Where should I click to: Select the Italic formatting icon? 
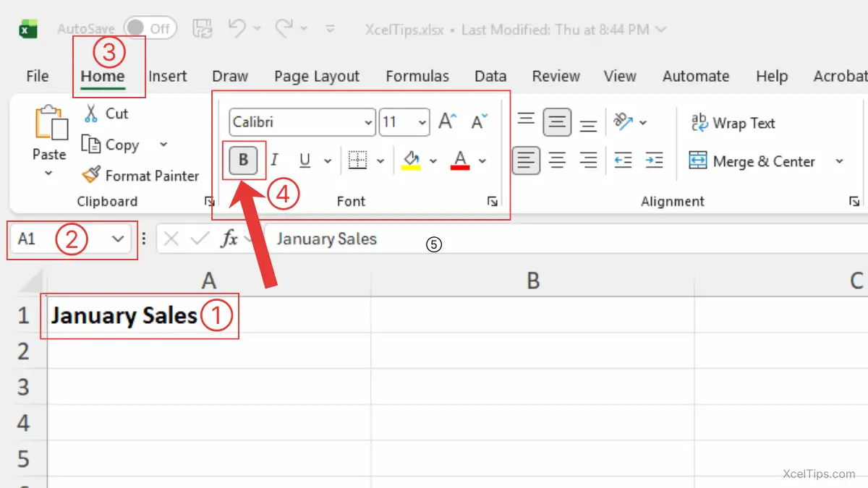click(275, 160)
